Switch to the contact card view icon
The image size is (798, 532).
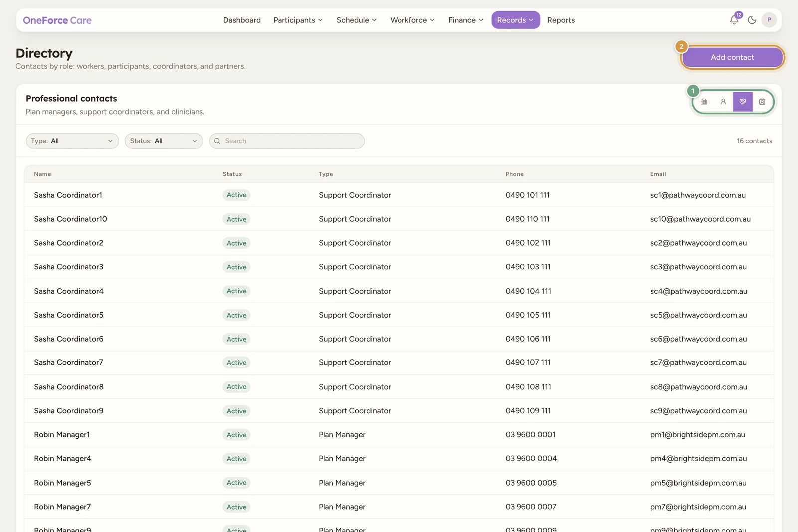pyautogui.click(x=762, y=102)
